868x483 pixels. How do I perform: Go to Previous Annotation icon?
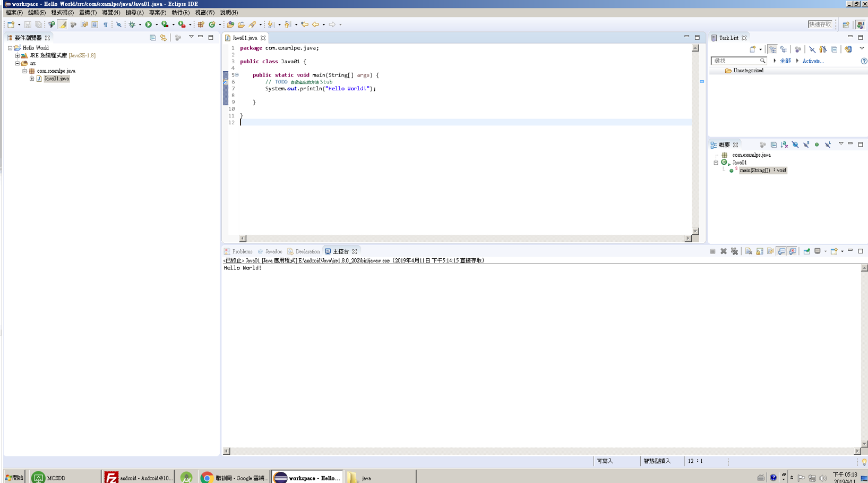point(288,24)
